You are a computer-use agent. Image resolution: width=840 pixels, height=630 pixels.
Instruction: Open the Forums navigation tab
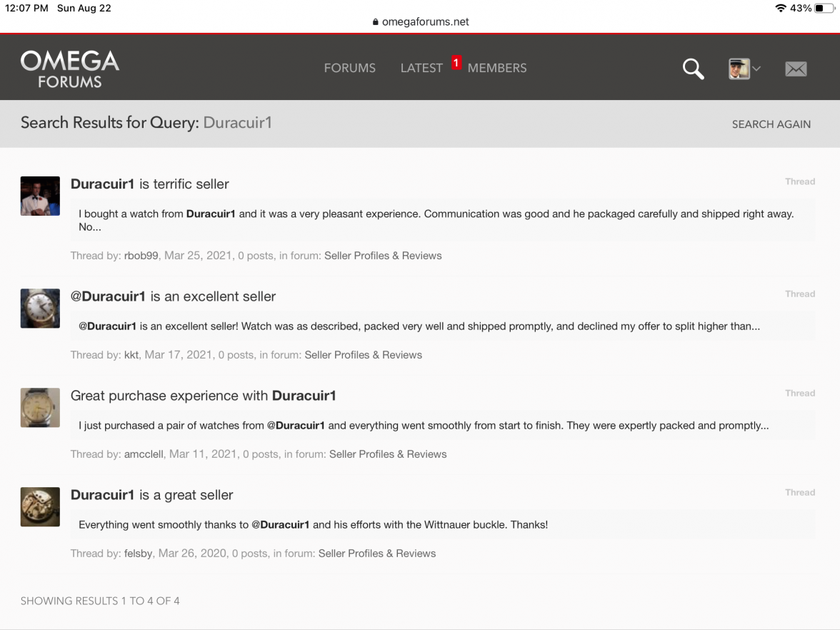pos(349,69)
